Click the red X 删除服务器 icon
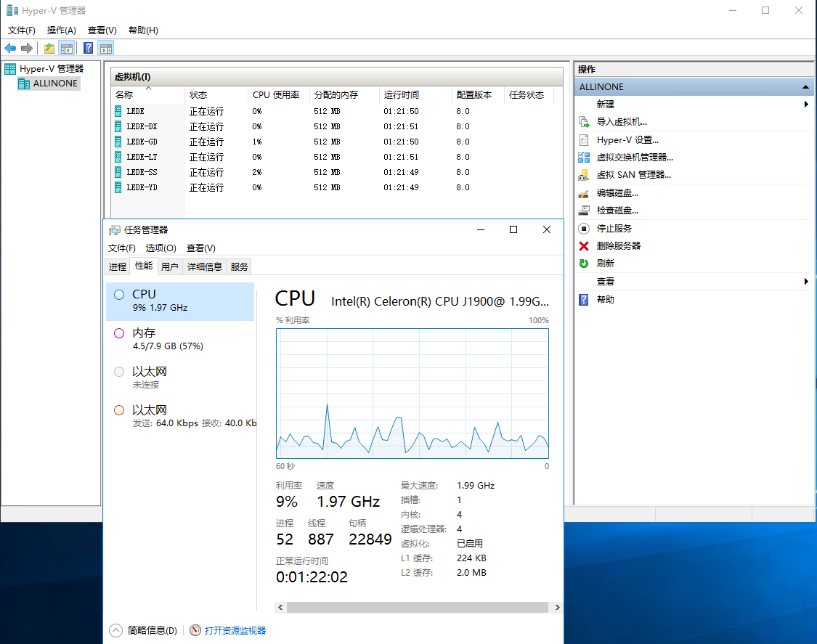The height and width of the screenshot is (644, 817). point(584,246)
